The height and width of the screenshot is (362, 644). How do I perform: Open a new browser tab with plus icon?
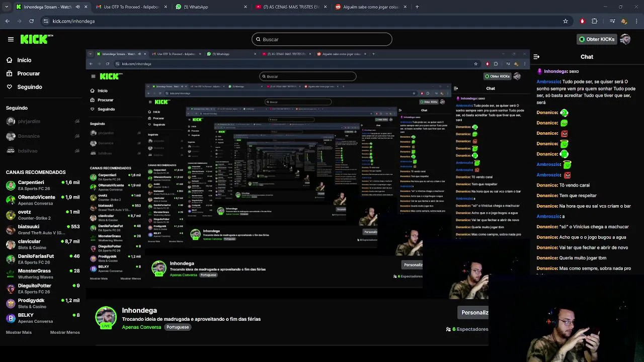click(x=417, y=7)
